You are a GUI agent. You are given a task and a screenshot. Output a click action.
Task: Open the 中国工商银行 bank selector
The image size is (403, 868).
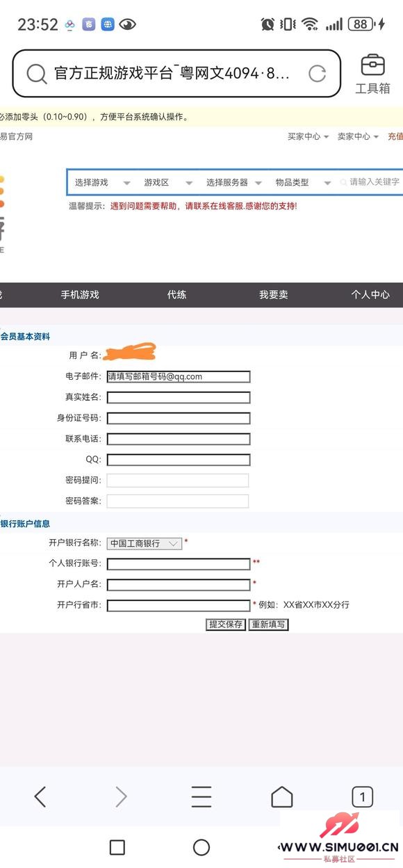pyautogui.click(x=145, y=543)
